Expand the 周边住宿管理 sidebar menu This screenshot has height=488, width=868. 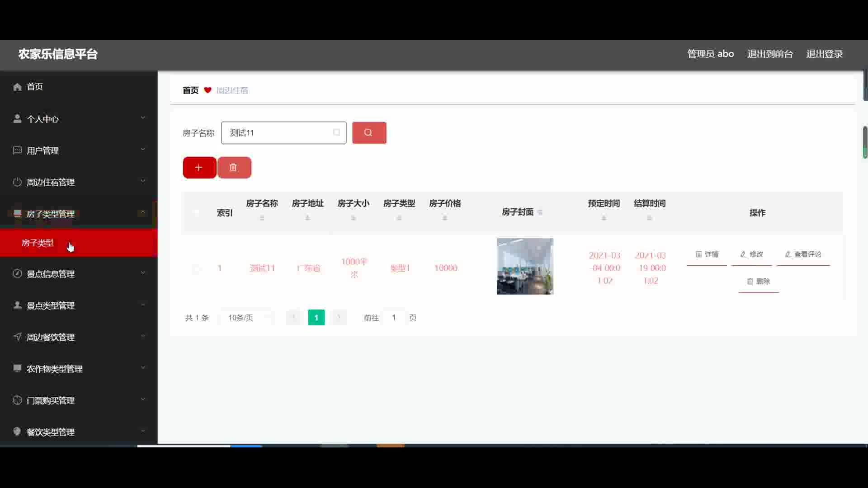point(79,182)
